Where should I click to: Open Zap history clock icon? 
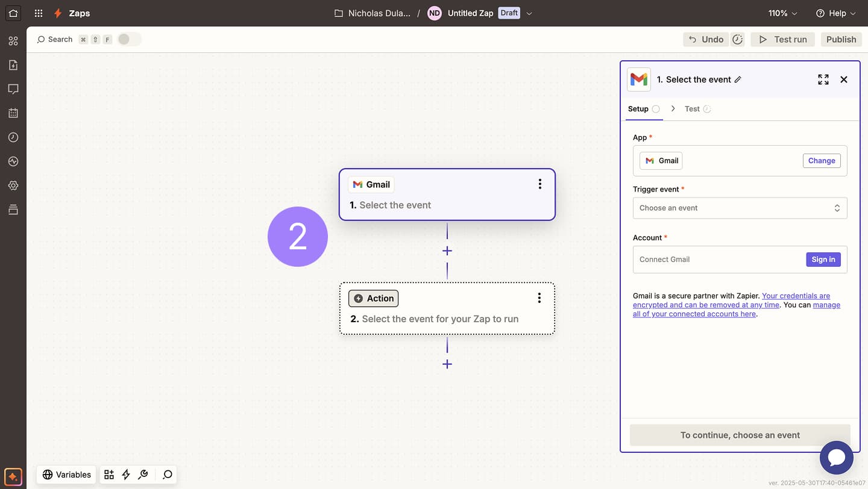pos(13,137)
